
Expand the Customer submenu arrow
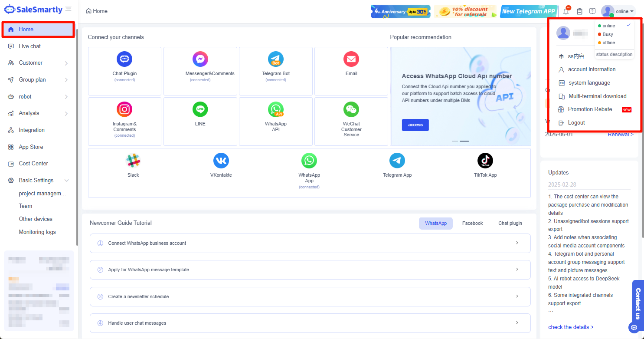pyautogui.click(x=66, y=63)
